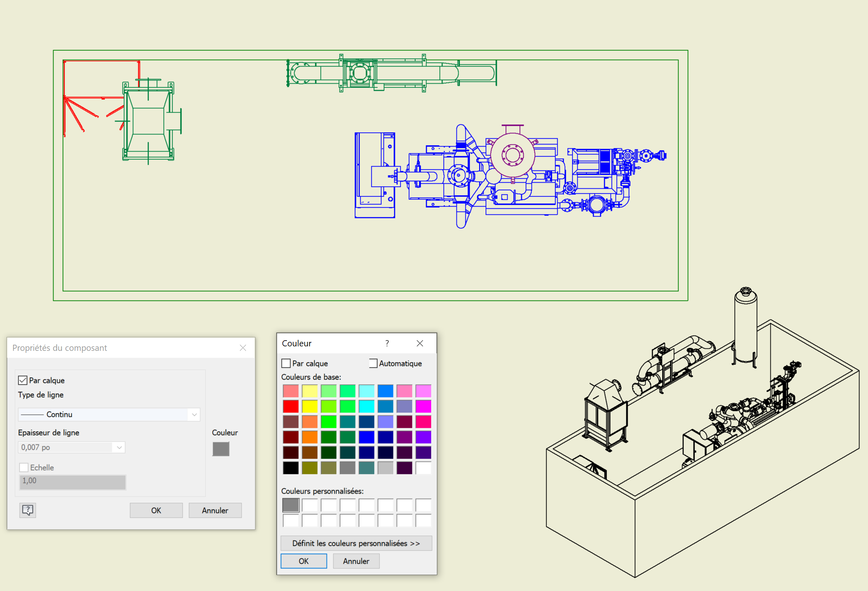The image size is (868, 591).
Task: Choose the white swatch in Couleurs de base
Action: click(x=423, y=468)
